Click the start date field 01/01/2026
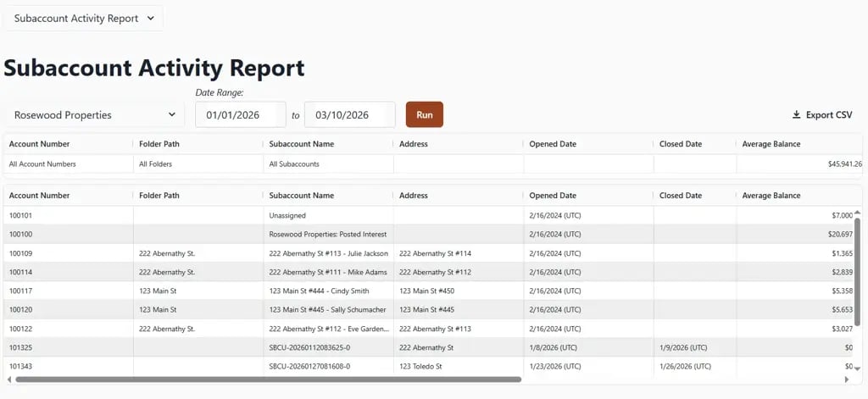Viewport: 868px width, 399px height. coord(240,115)
